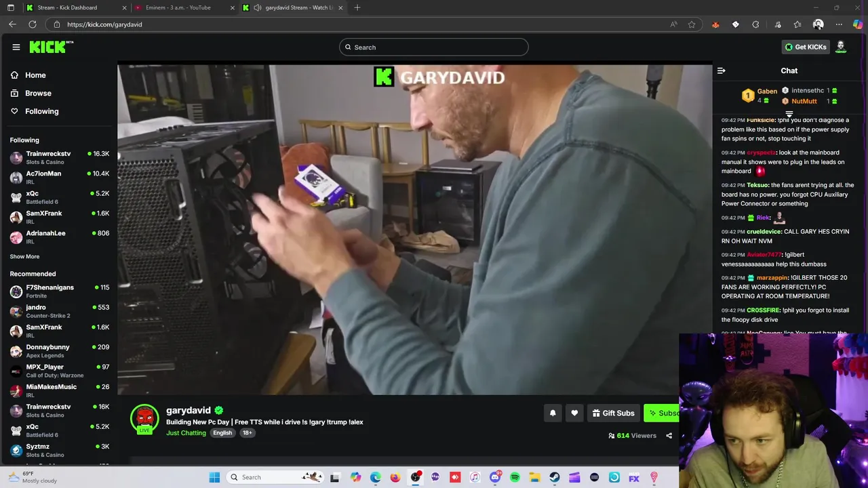Open Syztmz Slots & Casino channel

(x=60, y=450)
